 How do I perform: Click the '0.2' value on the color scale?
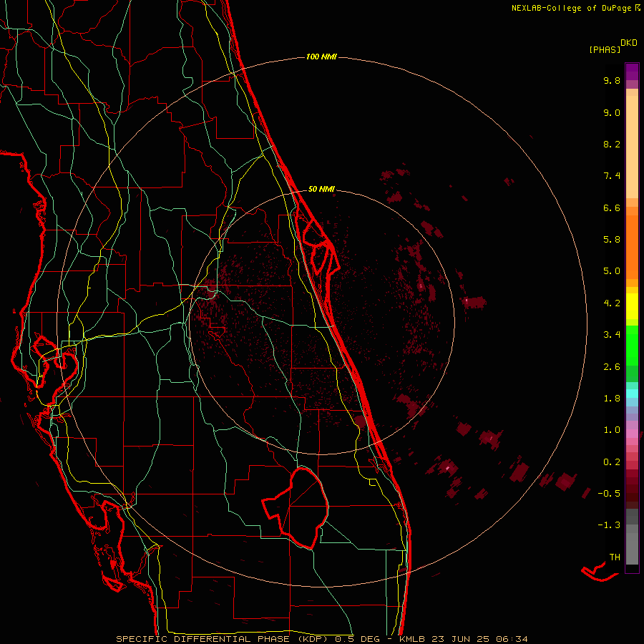pos(612,462)
